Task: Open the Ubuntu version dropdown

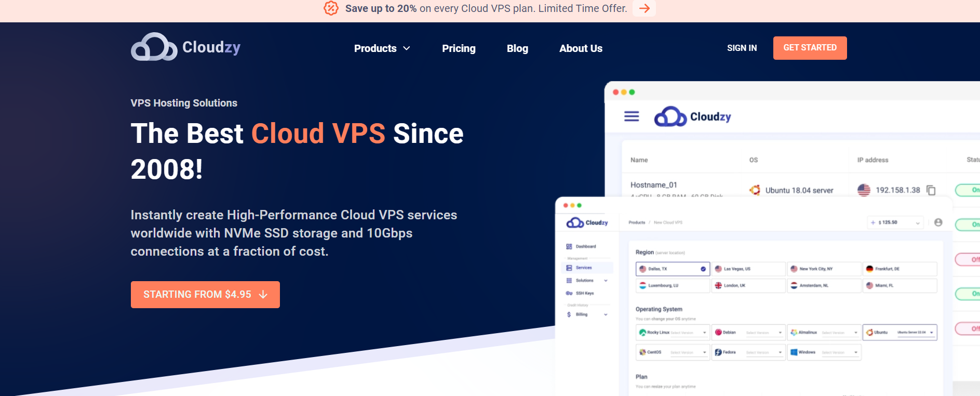Action: (931, 332)
